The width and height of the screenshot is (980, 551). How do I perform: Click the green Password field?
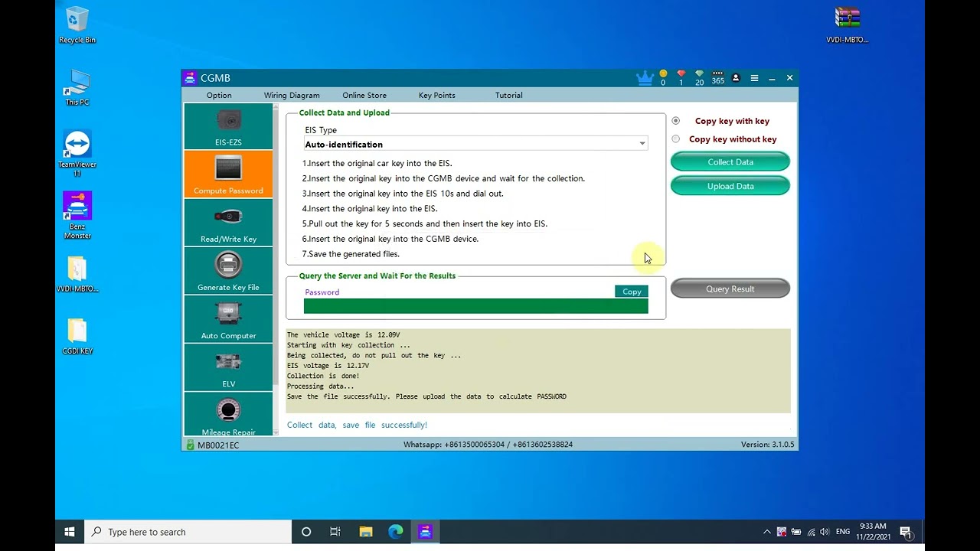[x=475, y=306]
